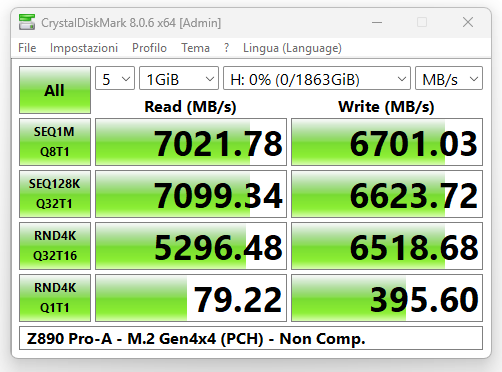Open the MB/s unit dropdown
Image resolution: width=502 pixels, height=372 pixels.
tap(449, 78)
